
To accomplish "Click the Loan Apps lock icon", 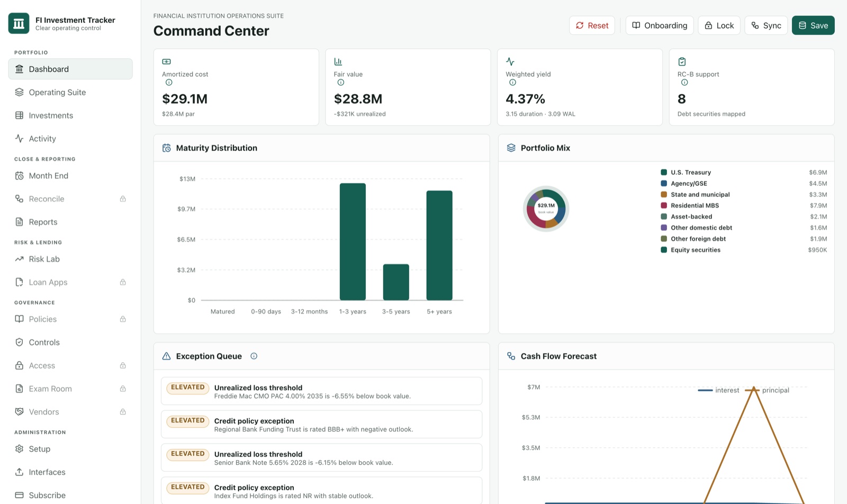I will point(123,282).
